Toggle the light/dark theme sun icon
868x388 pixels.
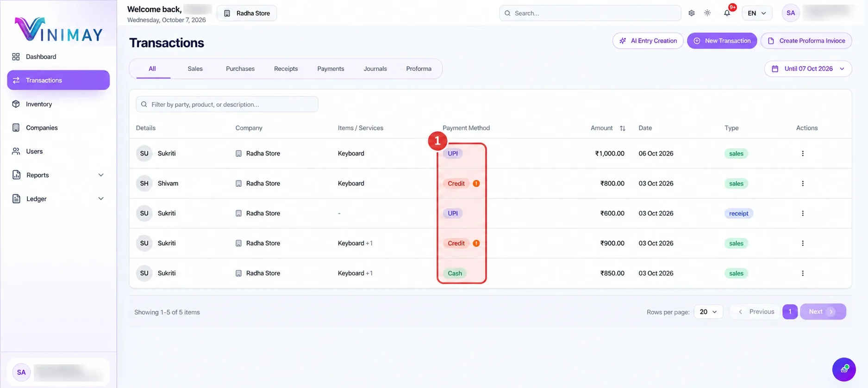[707, 13]
